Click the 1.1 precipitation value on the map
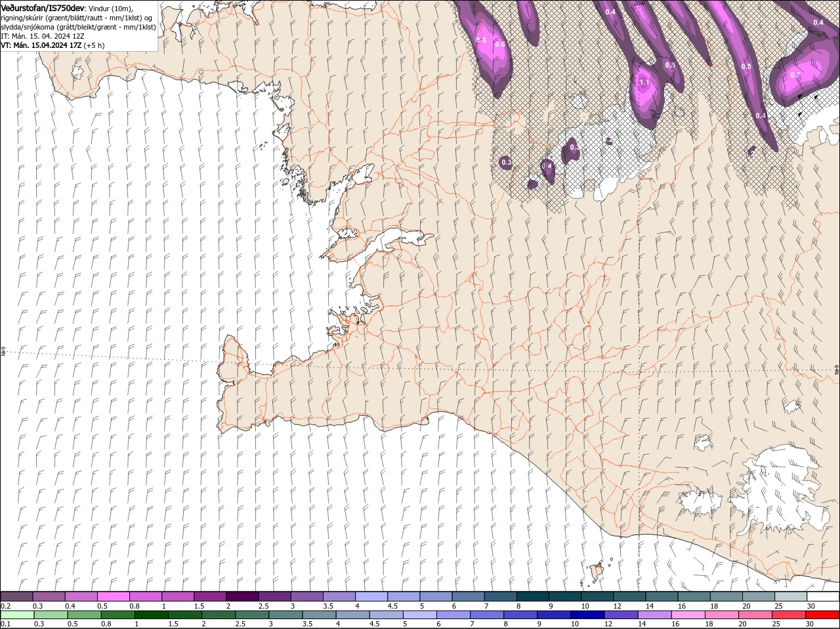The image size is (840, 629). [x=644, y=83]
